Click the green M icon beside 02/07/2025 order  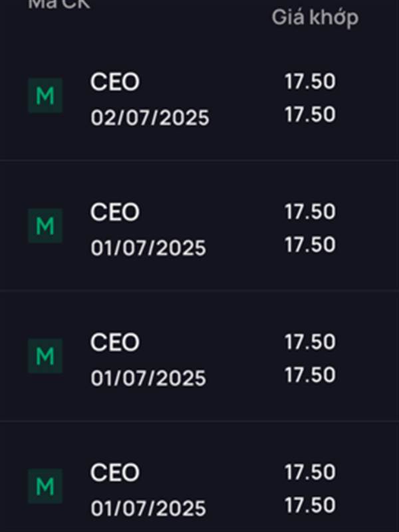[45, 95]
